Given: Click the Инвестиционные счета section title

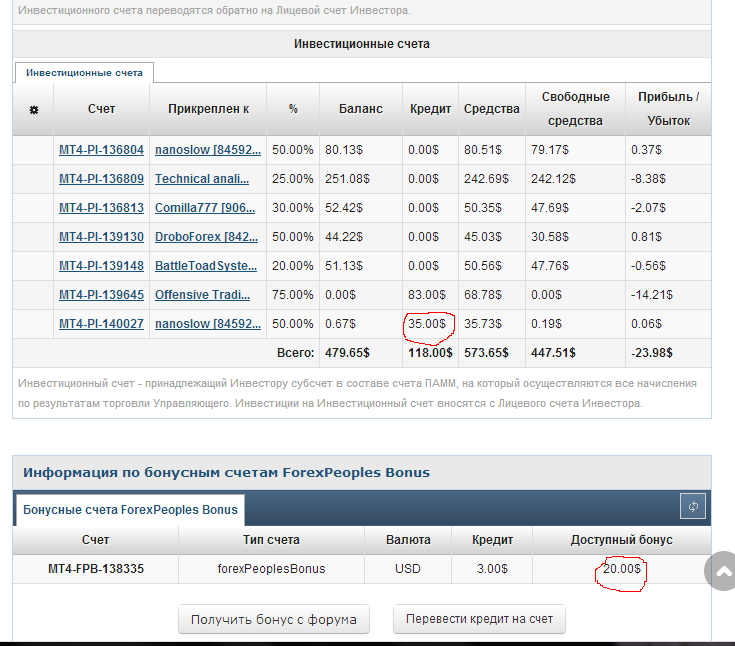Looking at the screenshot, I should pos(361,44).
